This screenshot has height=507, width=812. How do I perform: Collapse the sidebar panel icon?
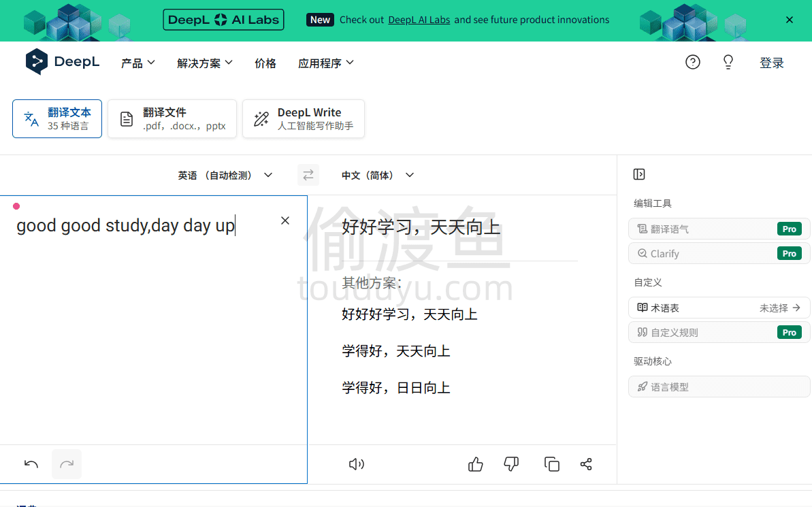coord(639,174)
